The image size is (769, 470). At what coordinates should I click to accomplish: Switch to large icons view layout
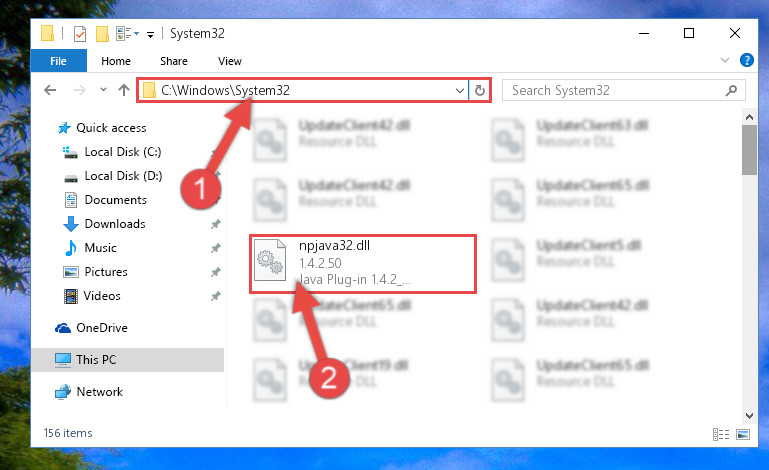click(x=743, y=434)
